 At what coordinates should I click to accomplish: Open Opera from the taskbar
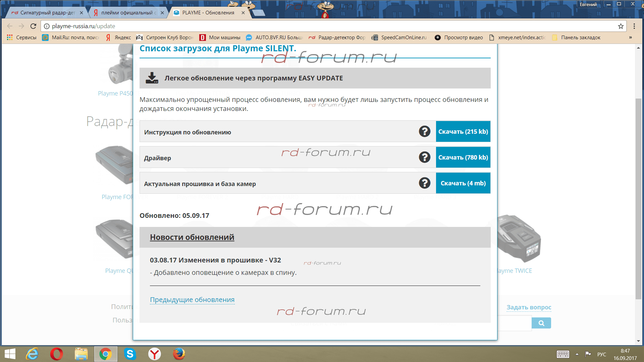point(56,354)
